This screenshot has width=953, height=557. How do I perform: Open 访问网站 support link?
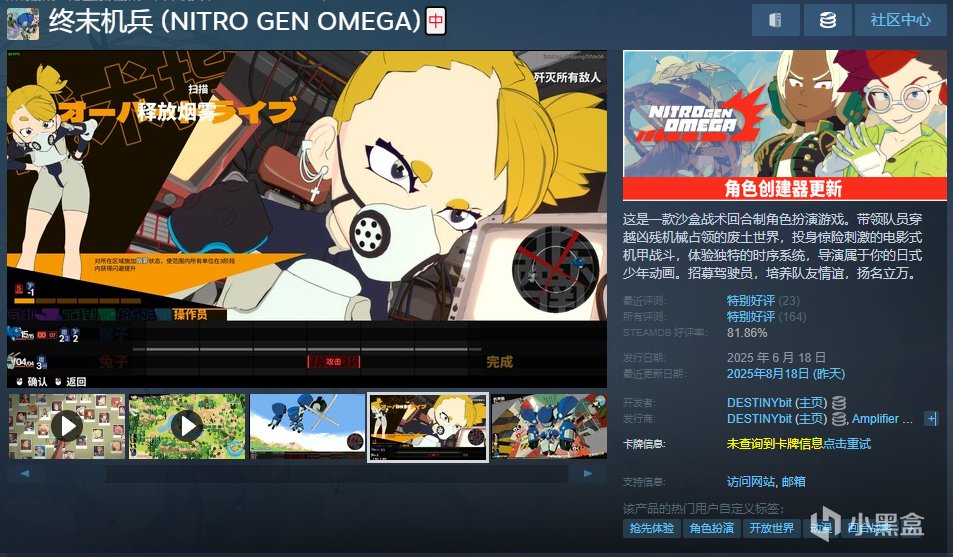[x=751, y=482]
